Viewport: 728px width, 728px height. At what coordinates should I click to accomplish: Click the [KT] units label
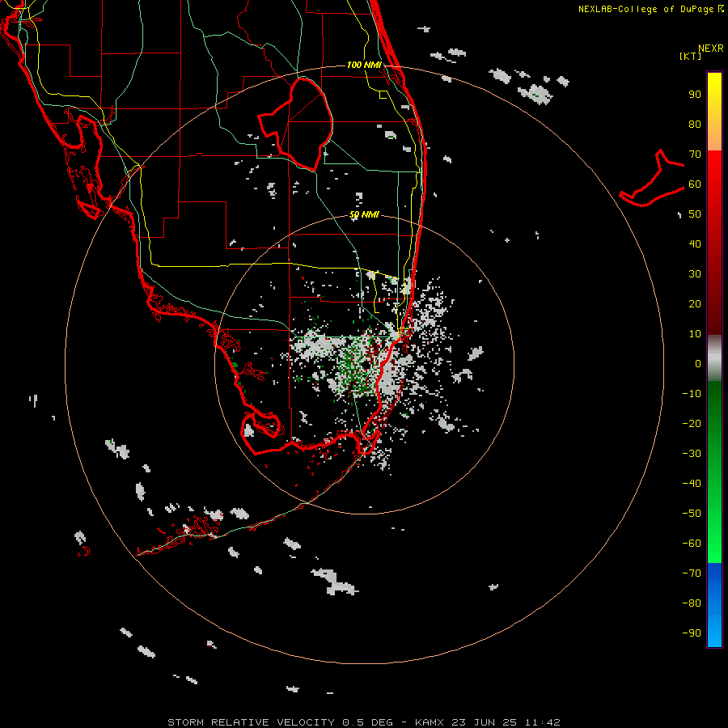691,56
